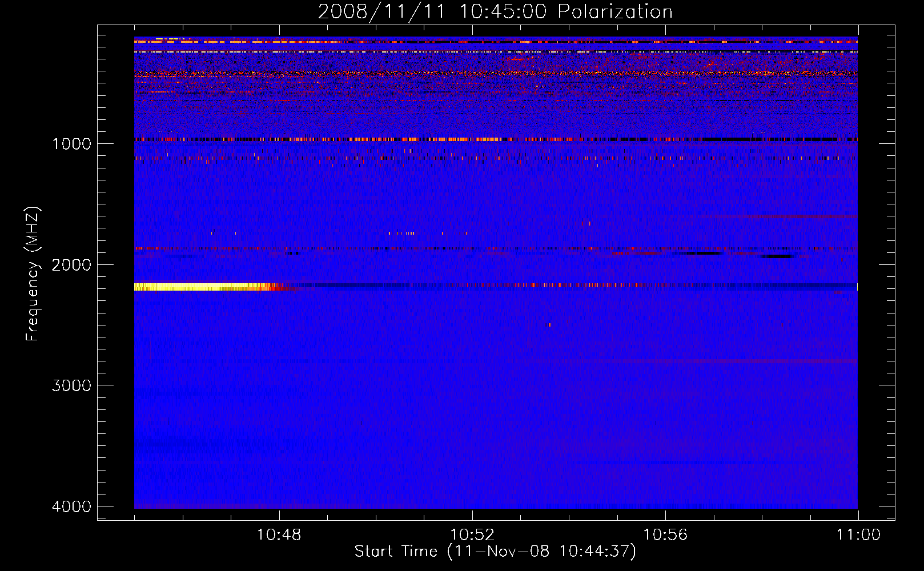Click the short black dash just above 2000 MHz
924x571 pixels.
click(x=777, y=256)
